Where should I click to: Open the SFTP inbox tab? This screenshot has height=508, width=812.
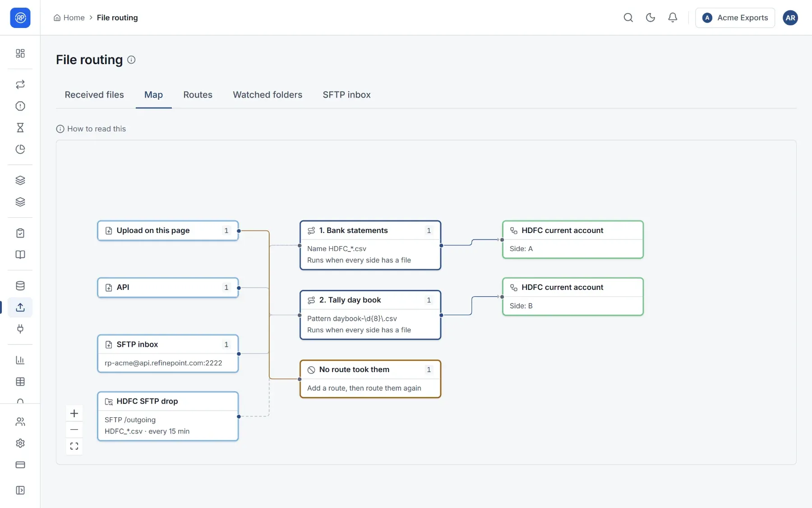(346, 95)
